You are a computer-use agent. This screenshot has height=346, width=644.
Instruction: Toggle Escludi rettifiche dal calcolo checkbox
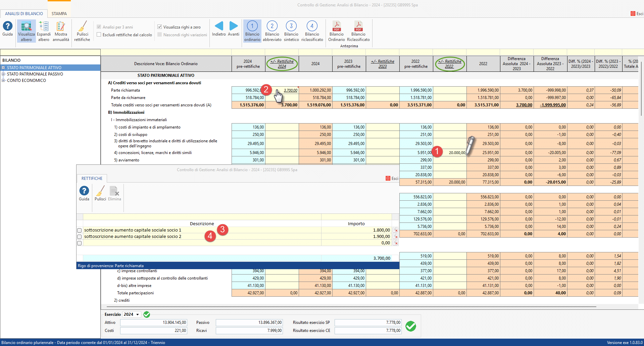click(99, 35)
